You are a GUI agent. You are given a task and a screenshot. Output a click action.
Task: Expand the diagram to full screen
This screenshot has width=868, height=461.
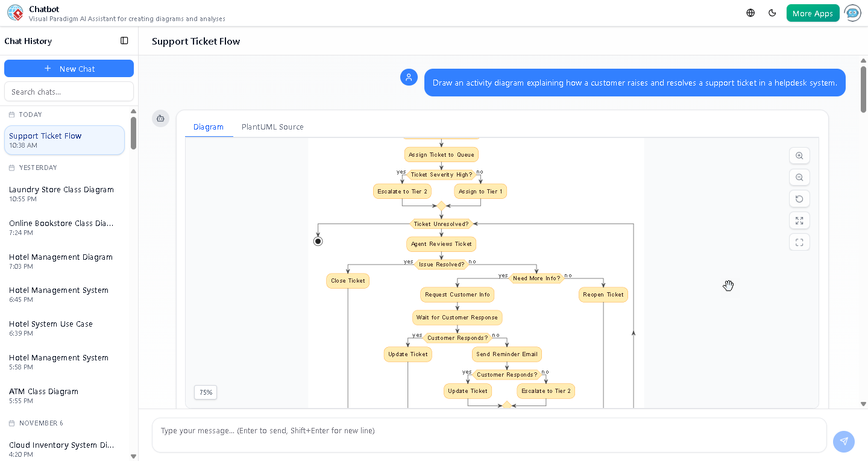799,221
